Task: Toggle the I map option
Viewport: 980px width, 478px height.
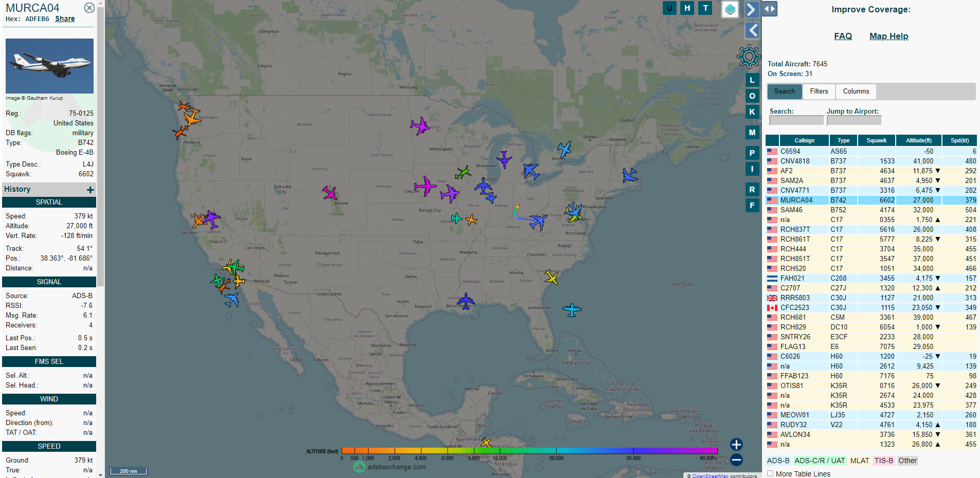Action: point(752,169)
